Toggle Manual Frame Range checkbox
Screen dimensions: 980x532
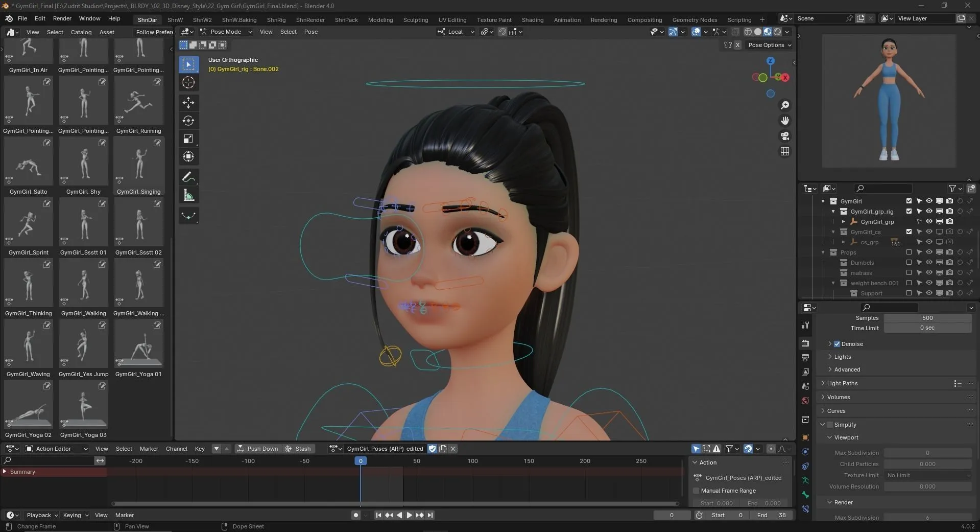click(696, 491)
